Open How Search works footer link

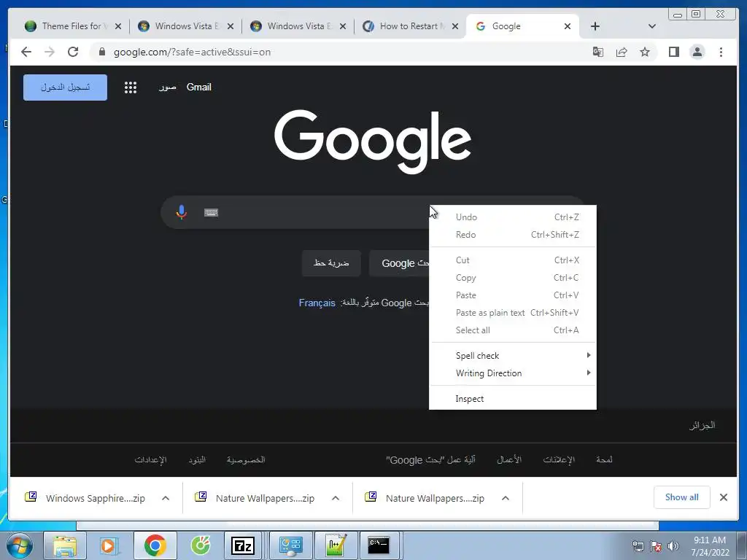pos(430,460)
